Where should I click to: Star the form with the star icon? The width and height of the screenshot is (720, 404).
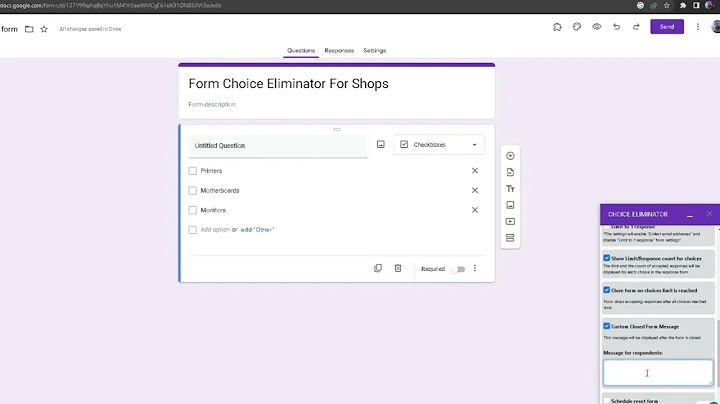point(44,29)
